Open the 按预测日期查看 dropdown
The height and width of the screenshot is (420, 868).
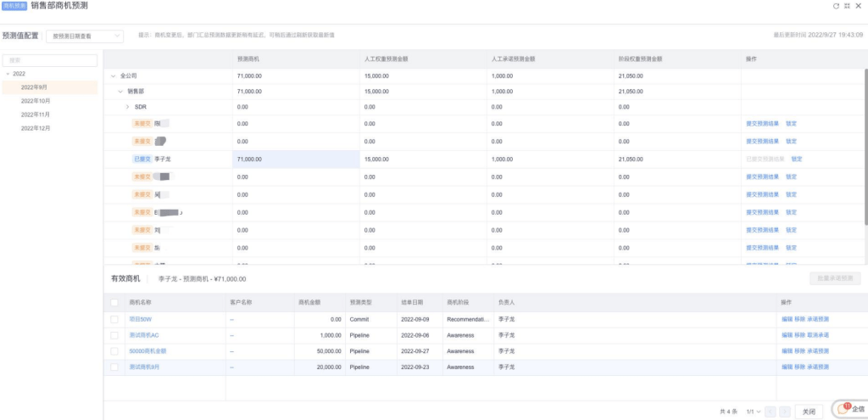pos(85,36)
